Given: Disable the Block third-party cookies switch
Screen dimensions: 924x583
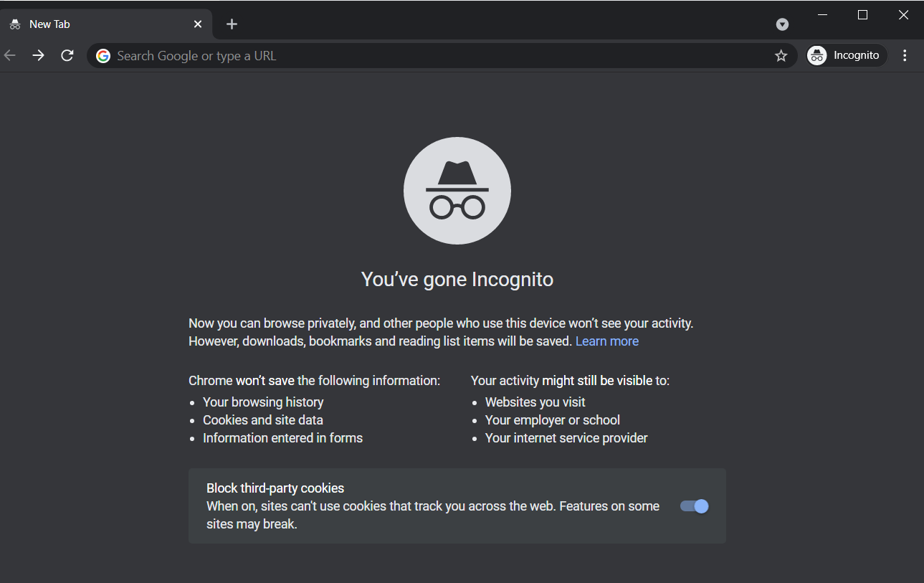Looking at the screenshot, I should pos(693,506).
